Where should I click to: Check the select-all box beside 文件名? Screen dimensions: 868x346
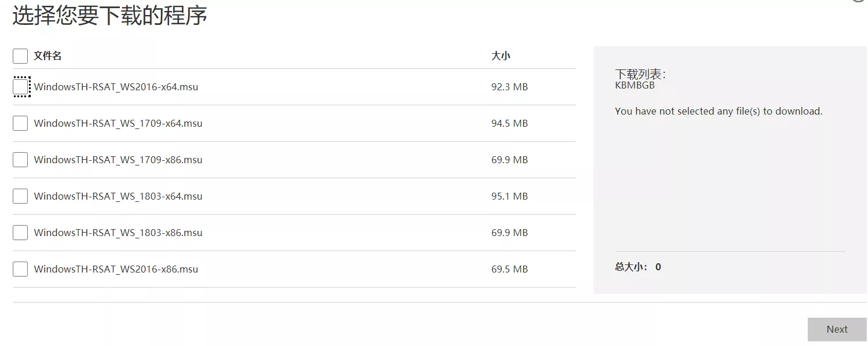pyautogui.click(x=20, y=56)
